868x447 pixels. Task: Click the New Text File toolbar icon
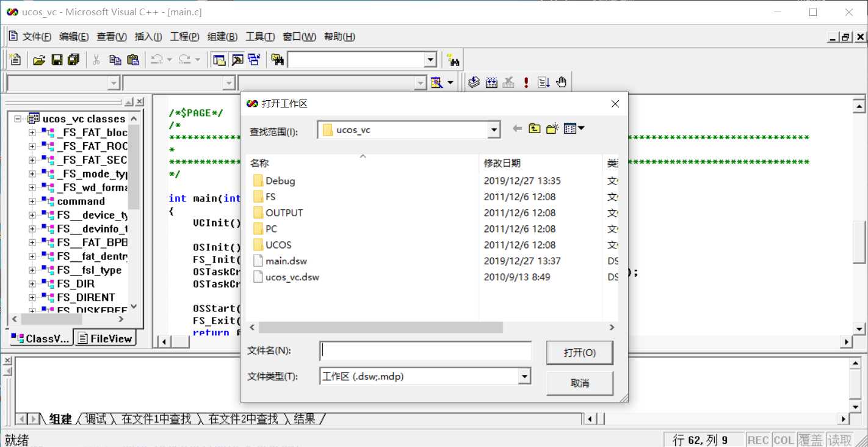pos(15,59)
